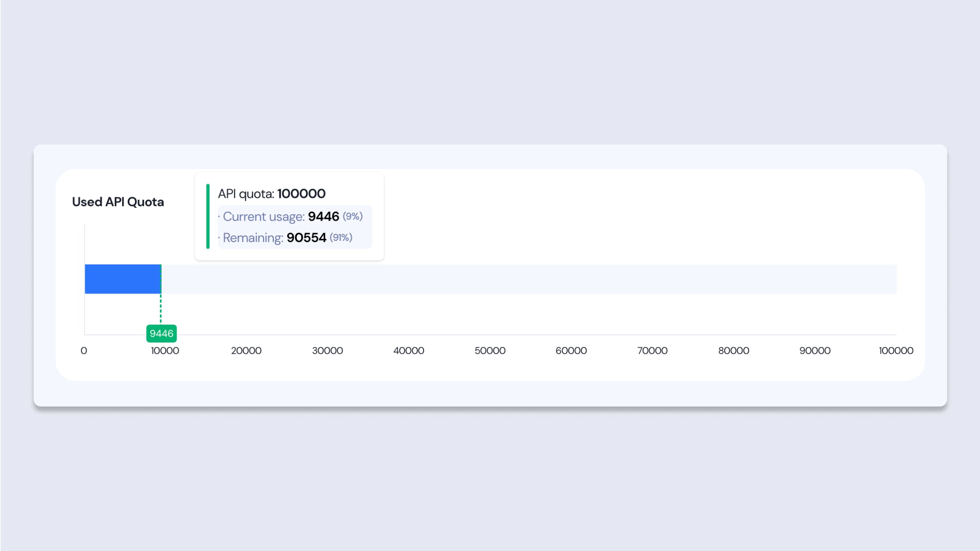Click the blue used-quota bar segment
The width and height of the screenshot is (980, 551).
tap(123, 279)
